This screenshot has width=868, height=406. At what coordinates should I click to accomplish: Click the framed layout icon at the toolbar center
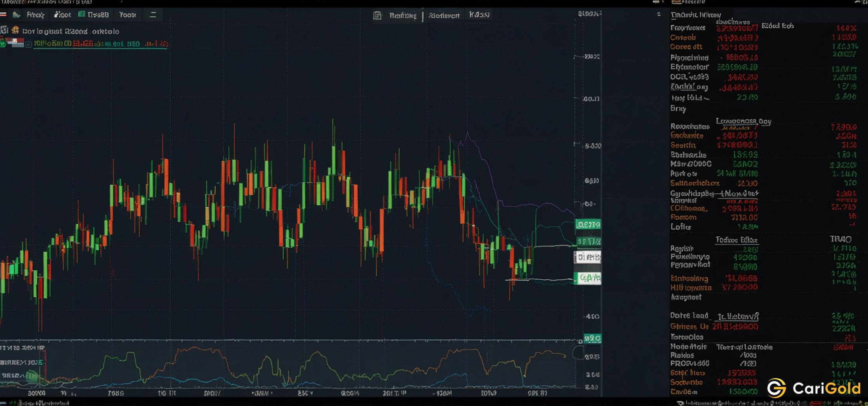377,15
